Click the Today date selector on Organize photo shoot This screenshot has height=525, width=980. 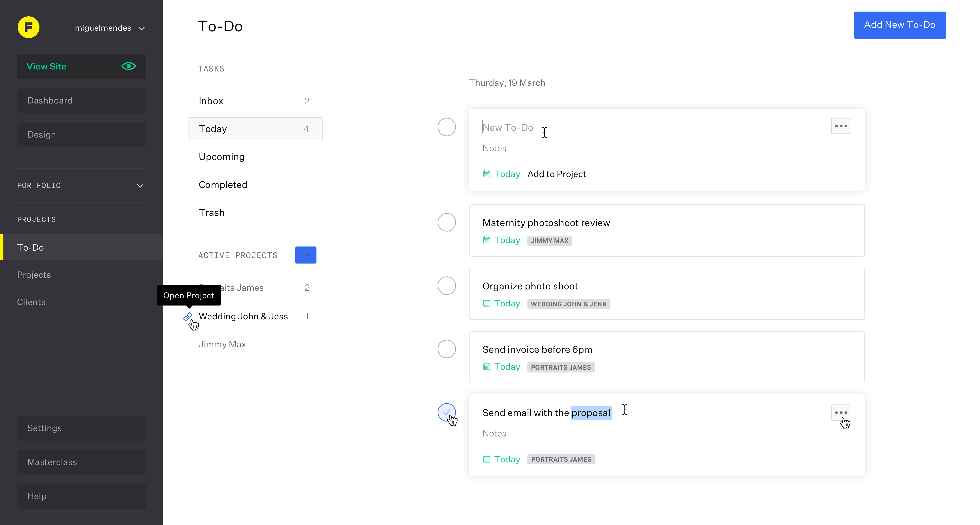pyautogui.click(x=507, y=303)
